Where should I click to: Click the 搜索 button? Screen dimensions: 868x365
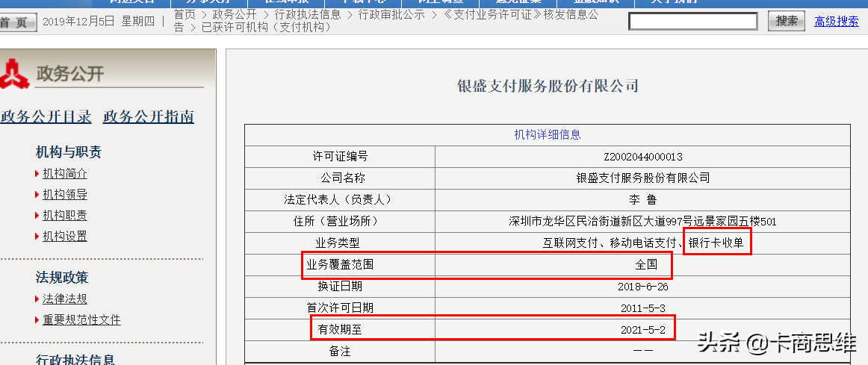[x=787, y=22]
